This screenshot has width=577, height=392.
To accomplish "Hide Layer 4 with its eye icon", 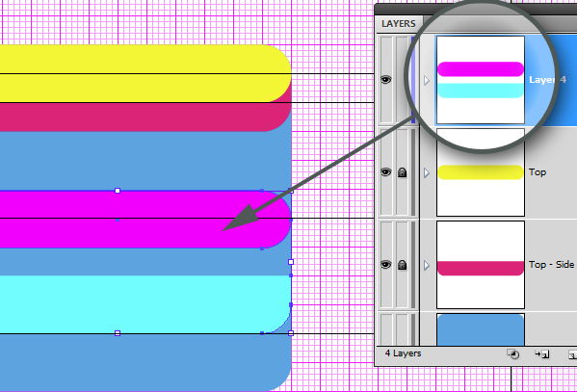I will (385, 80).
